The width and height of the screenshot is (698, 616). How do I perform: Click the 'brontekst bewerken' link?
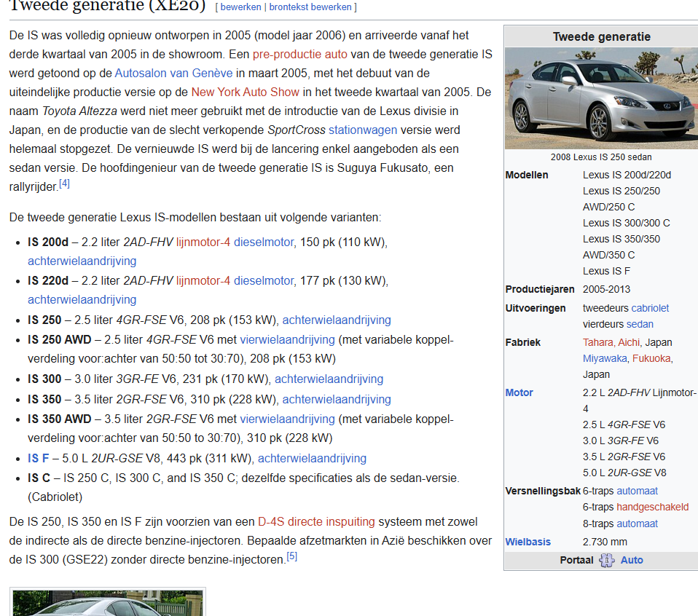(x=311, y=7)
